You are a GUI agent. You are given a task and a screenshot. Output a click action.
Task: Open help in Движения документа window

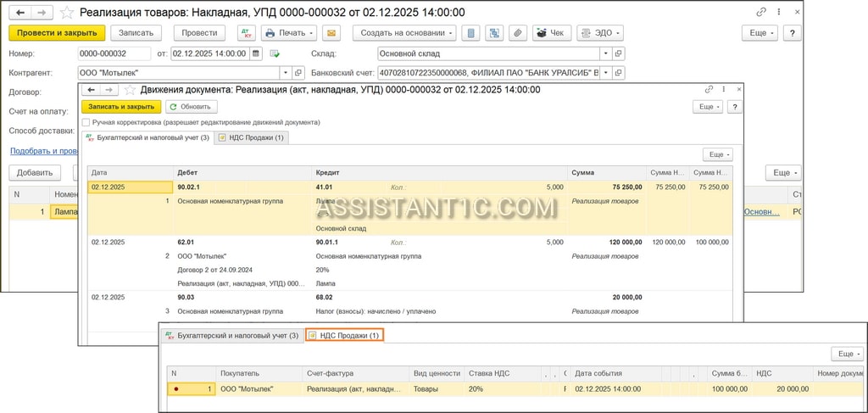[x=735, y=107]
